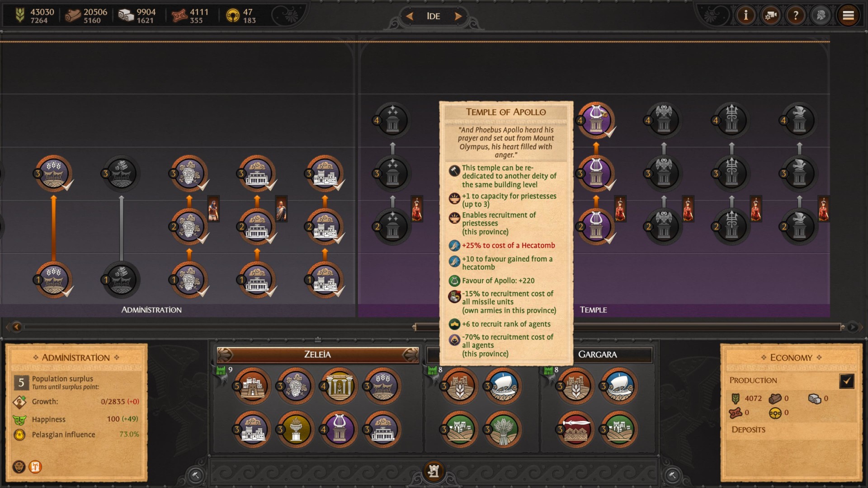Click the Temple of Apollo building in Zeleia
The height and width of the screenshot is (488, 868).
pyautogui.click(x=339, y=428)
